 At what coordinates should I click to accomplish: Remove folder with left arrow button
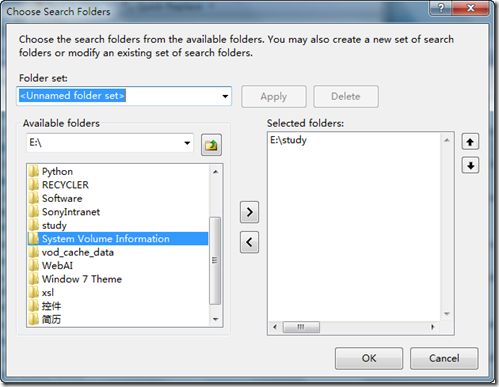point(249,242)
